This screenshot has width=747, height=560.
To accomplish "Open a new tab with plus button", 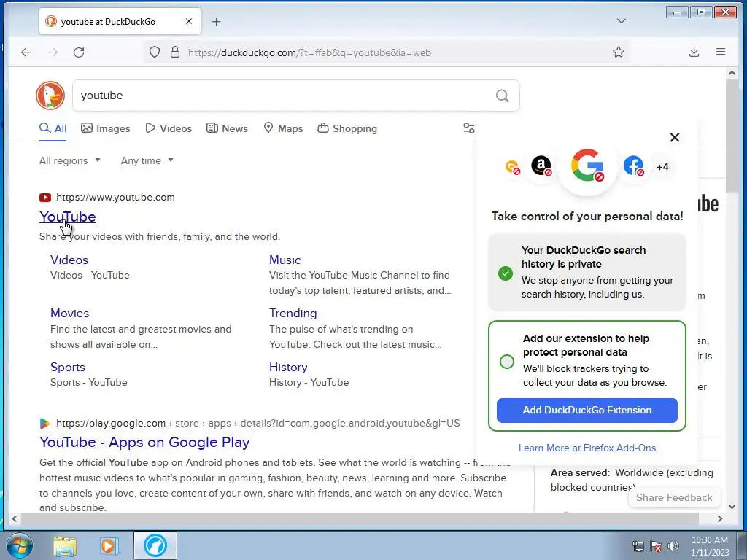I will point(216,21).
